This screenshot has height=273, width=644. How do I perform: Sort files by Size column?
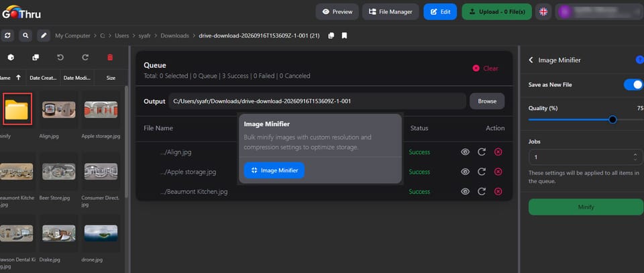pyautogui.click(x=111, y=78)
